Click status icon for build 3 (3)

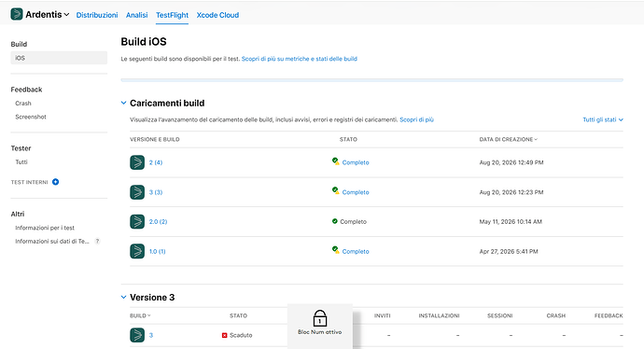click(x=336, y=191)
